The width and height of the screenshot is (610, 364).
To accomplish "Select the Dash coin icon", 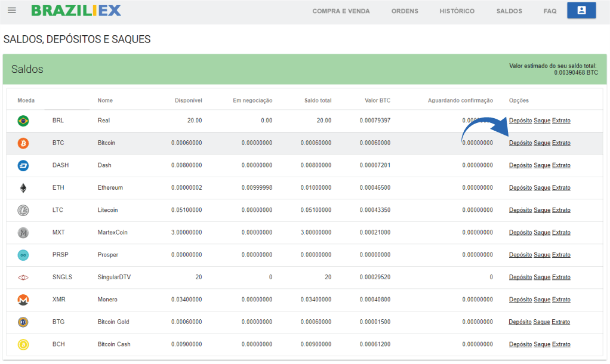I will coord(23,165).
